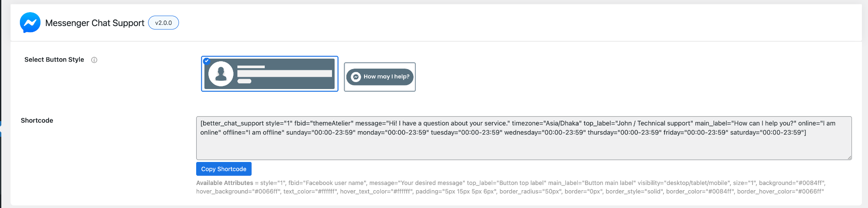Click the 'Shortcode' field label
Screen dimensions: 868x208
37,120
